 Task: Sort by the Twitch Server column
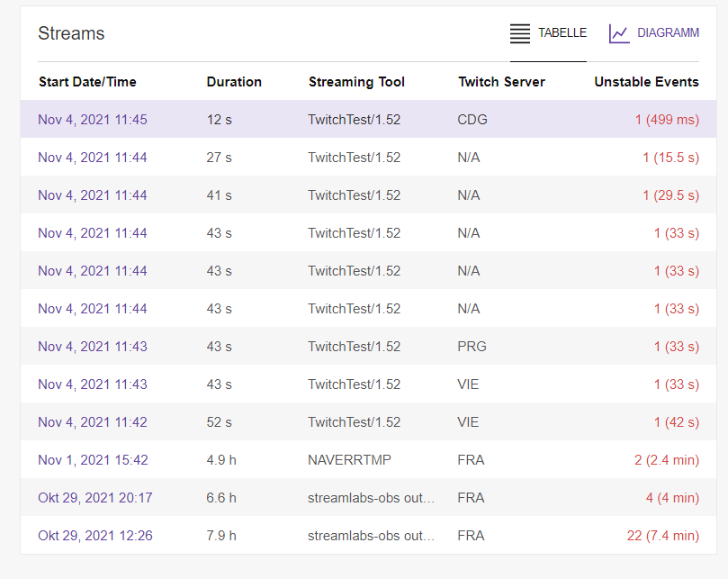tap(501, 81)
